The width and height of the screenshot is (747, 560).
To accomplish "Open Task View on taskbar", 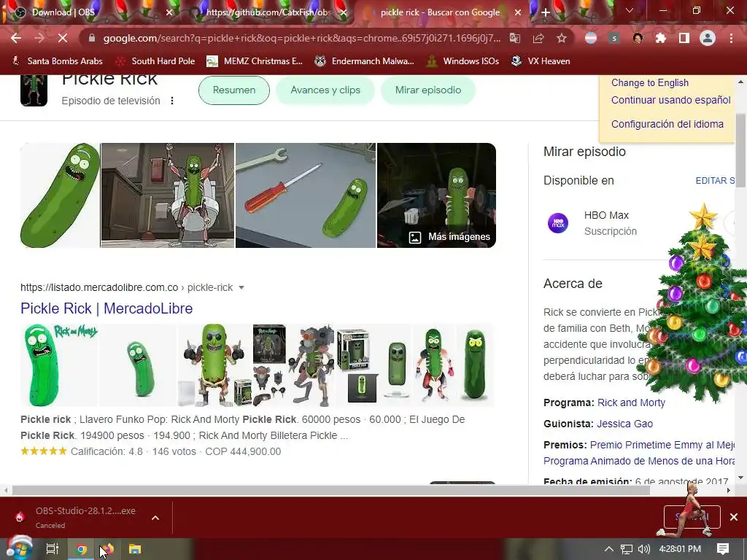I will coord(52,549).
